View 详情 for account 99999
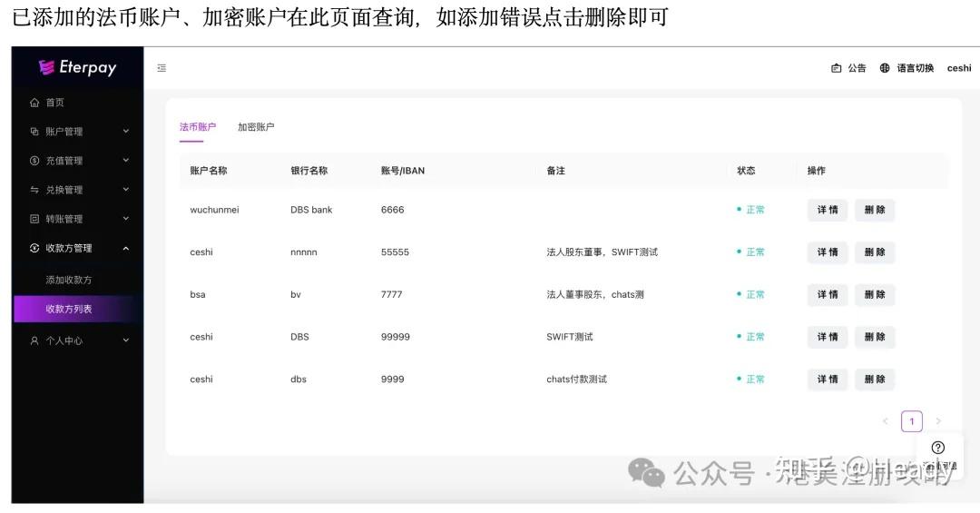The image size is (980, 513). click(828, 337)
